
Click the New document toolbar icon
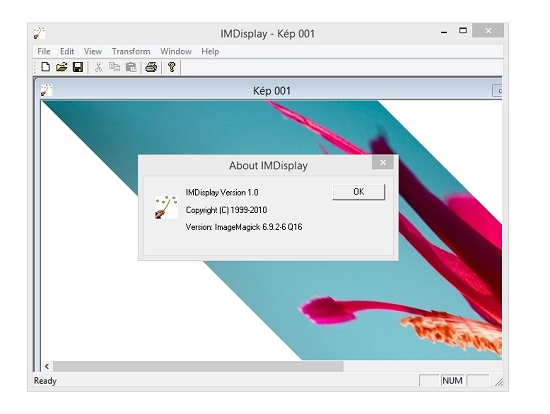pos(45,67)
